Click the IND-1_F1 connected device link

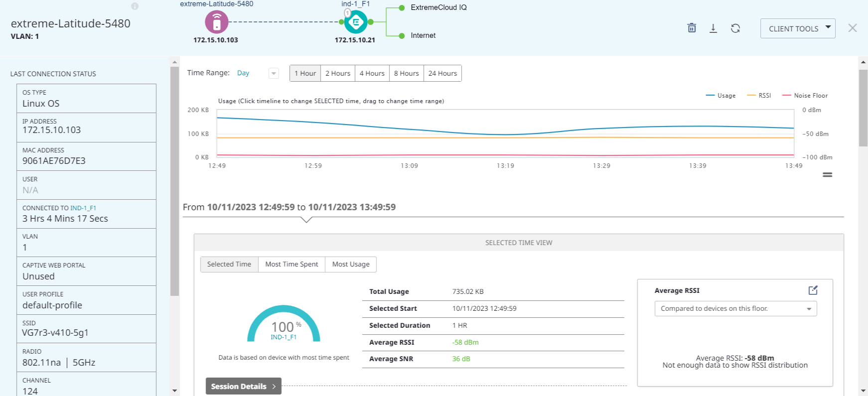tap(83, 208)
